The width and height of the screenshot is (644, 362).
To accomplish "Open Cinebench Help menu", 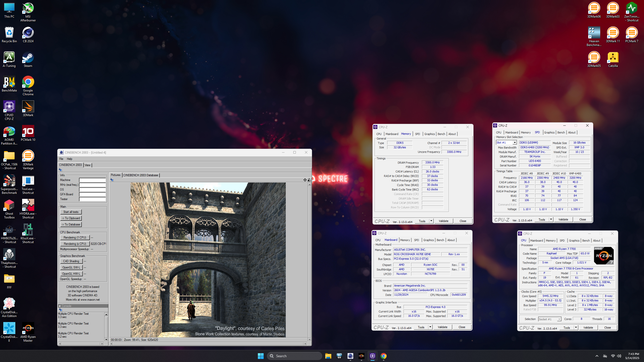I will [x=69, y=159].
